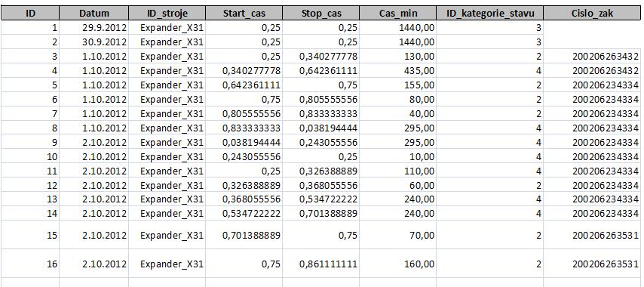Screen dimensions: 644x287
Task: Click ID cell 4
Action: (x=30, y=71)
